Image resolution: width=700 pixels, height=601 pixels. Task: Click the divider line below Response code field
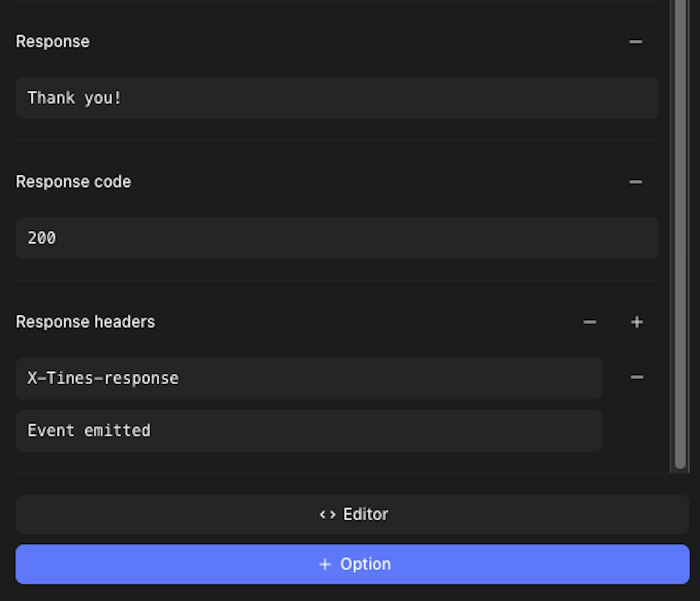coord(337,280)
